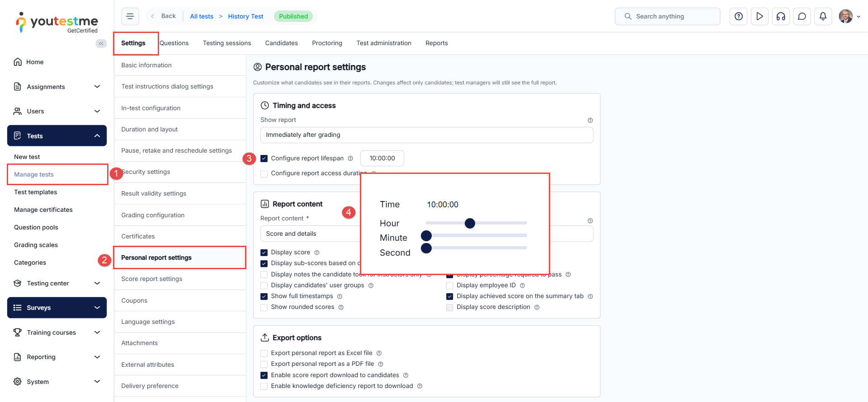Enable Export personal report as Excel file
Image resolution: width=868 pixels, height=402 pixels.
[x=264, y=353]
